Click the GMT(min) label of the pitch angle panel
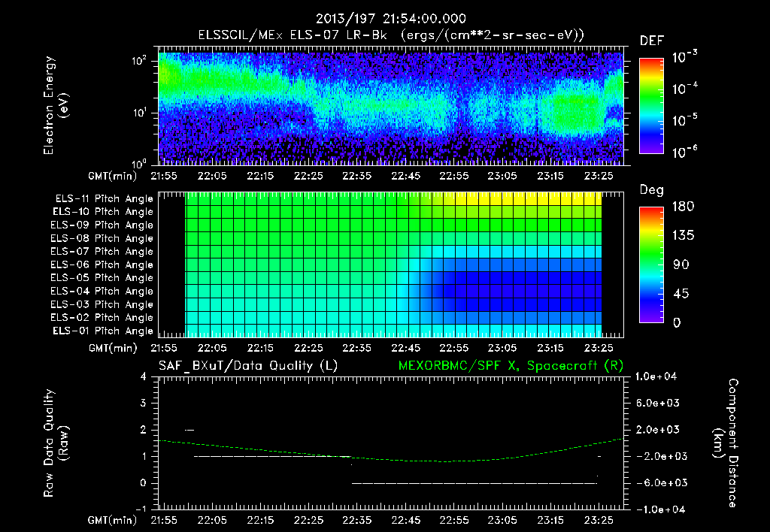The image size is (770, 532). point(113,349)
